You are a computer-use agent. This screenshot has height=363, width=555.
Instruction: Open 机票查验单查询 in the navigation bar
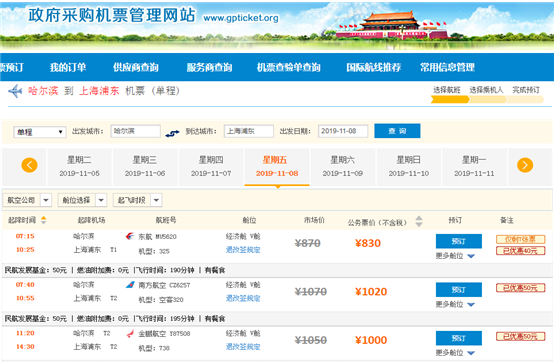288,67
